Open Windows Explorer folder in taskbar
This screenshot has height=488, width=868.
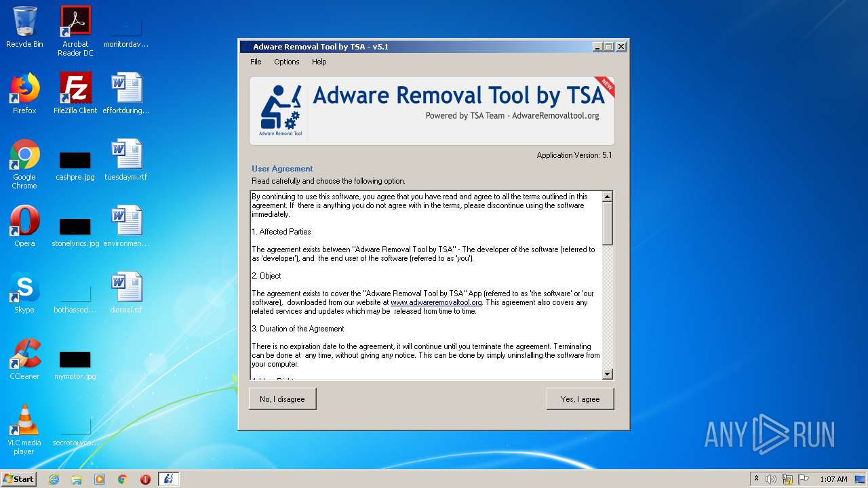click(x=77, y=479)
